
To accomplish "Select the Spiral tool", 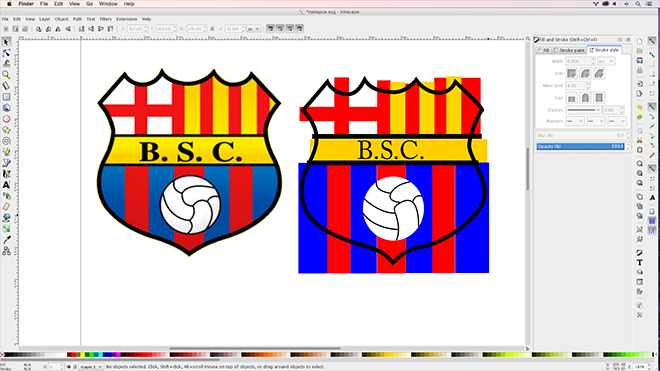I will (6, 141).
